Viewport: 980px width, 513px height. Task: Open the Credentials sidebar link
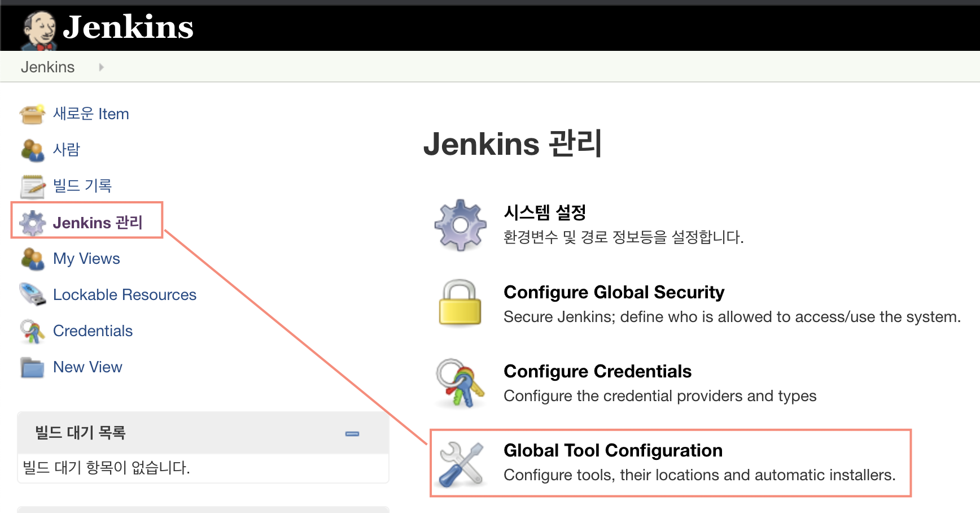point(93,331)
